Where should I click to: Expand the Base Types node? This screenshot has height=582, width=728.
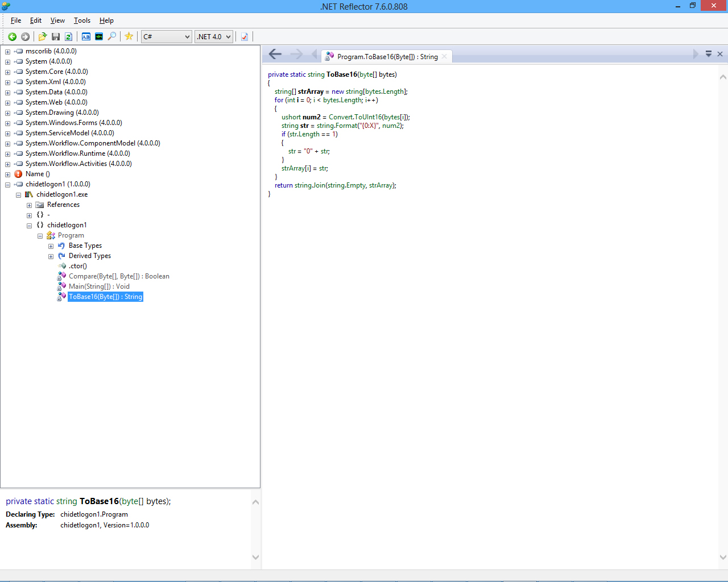[x=51, y=246]
